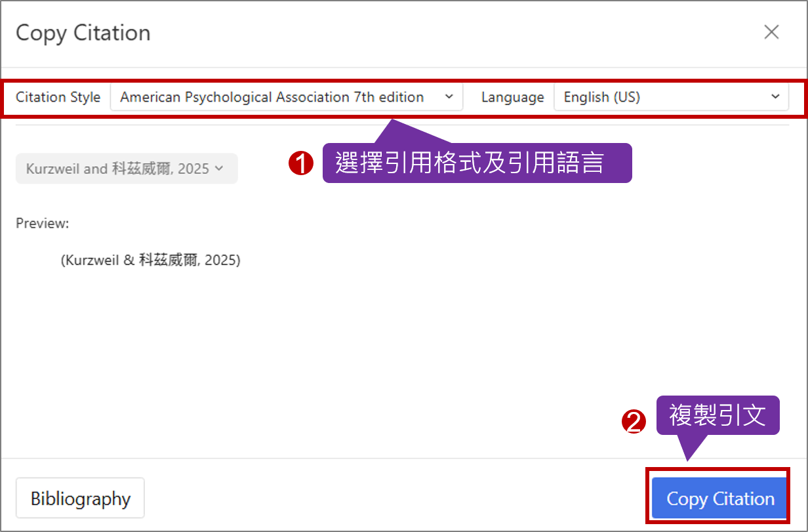Click the Language label text
This screenshot has height=532, width=808.
(x=512, y=97)
